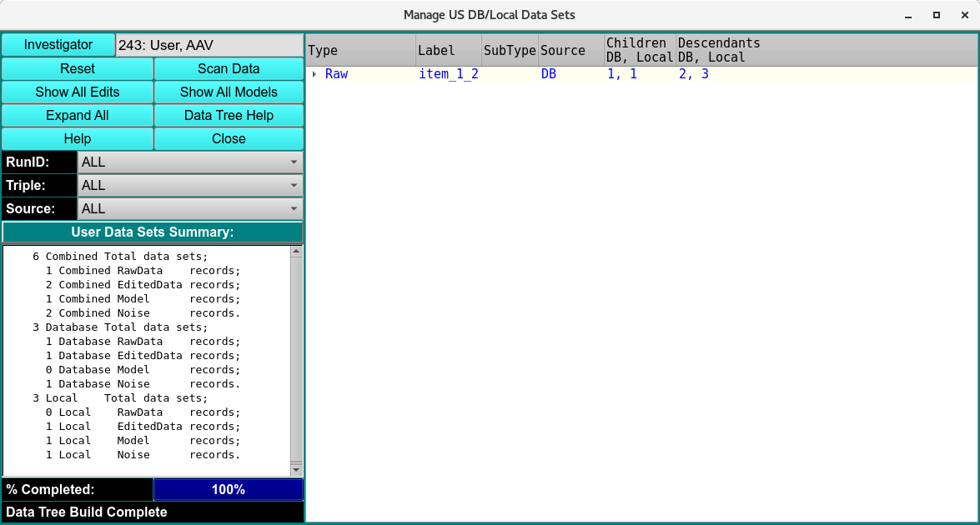Click the User Data Sets Summary header
Screen dimensions: 980x525
153,232
